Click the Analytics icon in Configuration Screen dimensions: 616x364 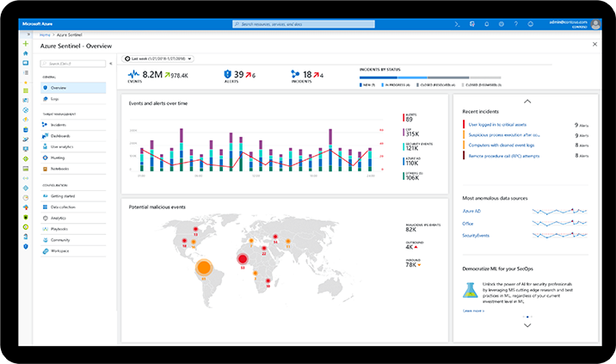(45, 218)
